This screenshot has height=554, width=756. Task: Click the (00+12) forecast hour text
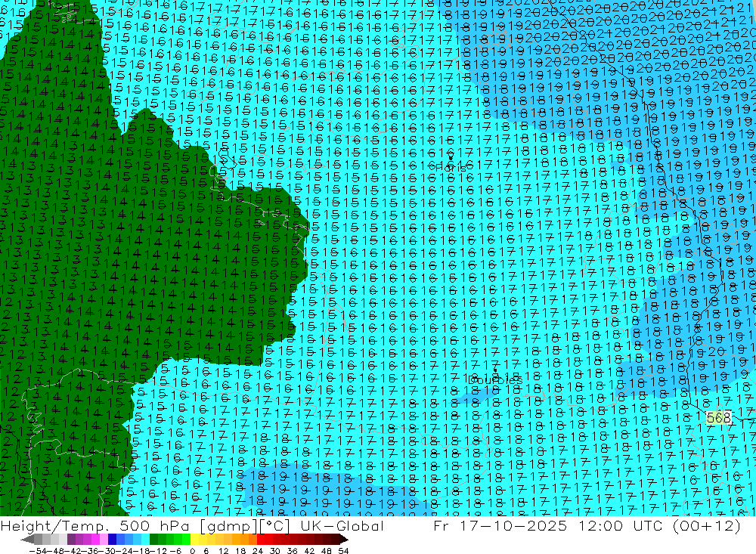tap(708, 526)
